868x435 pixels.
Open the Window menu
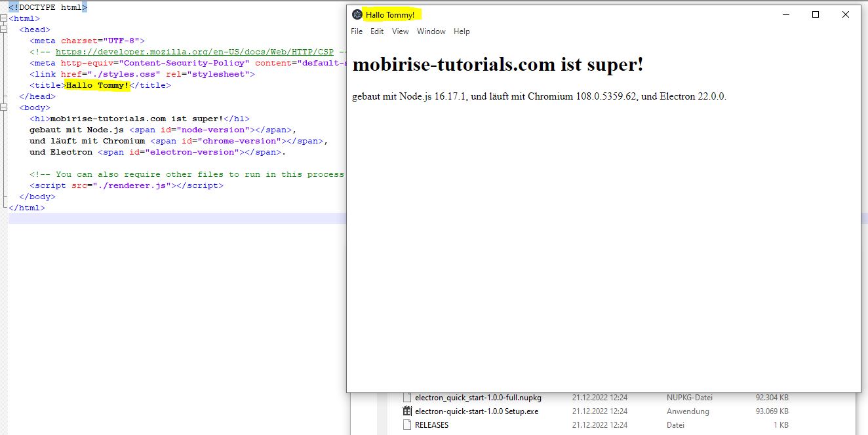click(431, 31)
